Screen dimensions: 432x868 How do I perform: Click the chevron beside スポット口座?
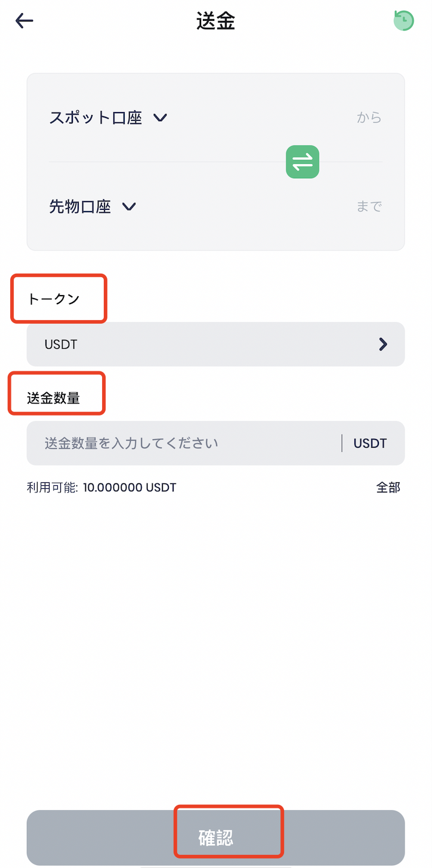[x=160, y=118]
